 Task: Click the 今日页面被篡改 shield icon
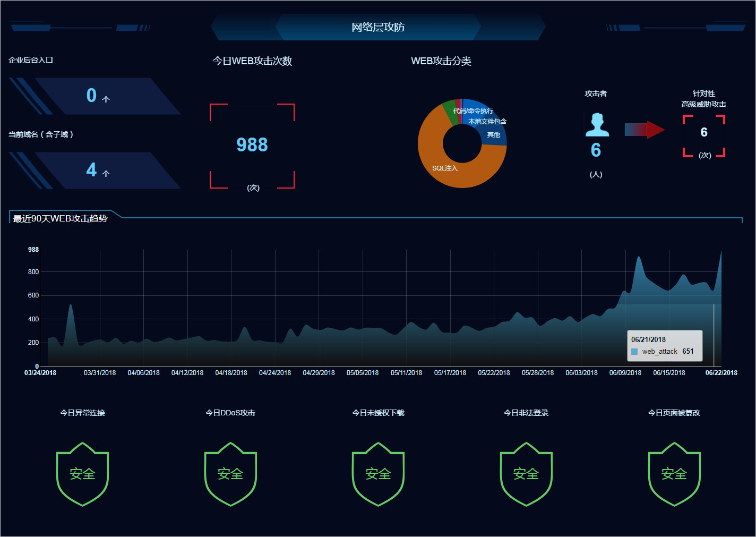(674, 474)
